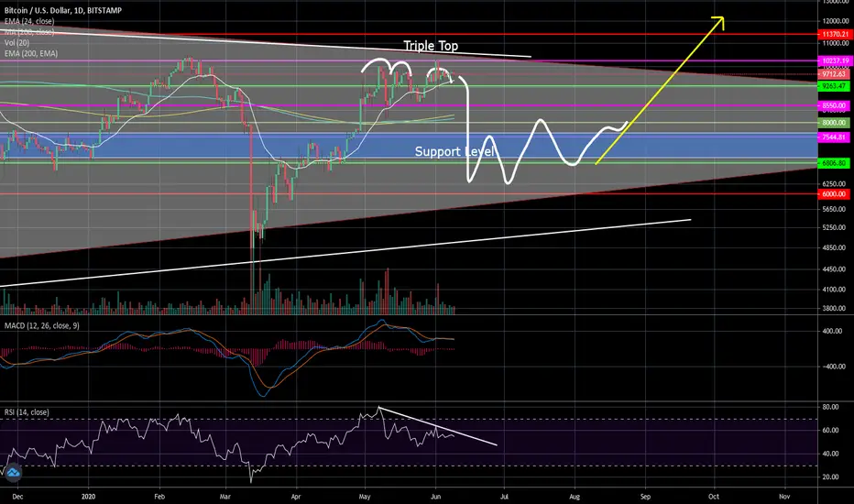Select the white RSI downtrend line drawing
854x504 pixels.
click(x=438, y=427)
